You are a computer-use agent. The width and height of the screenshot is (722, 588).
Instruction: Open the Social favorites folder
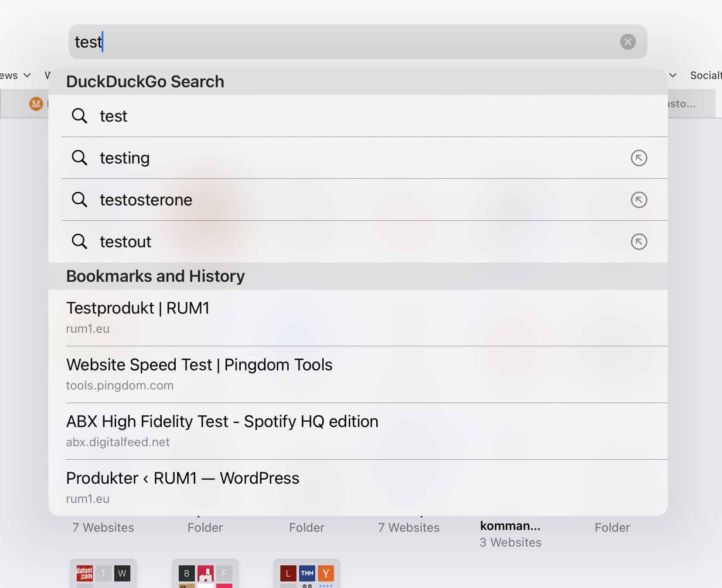tap(706, 75)
